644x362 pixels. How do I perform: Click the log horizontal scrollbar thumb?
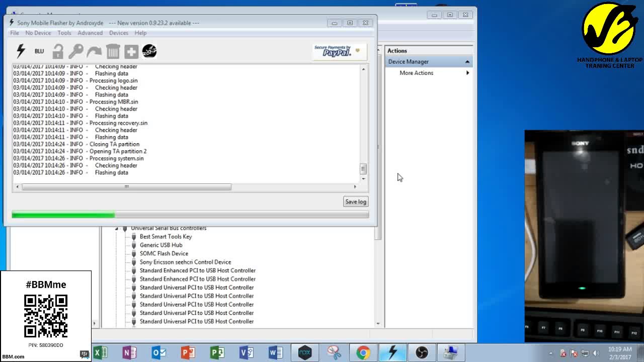(x=126, y=187)
